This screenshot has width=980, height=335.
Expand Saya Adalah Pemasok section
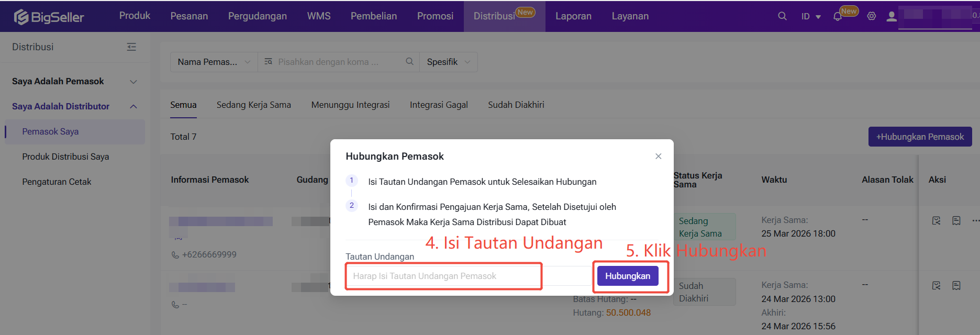tap(133, 82)
